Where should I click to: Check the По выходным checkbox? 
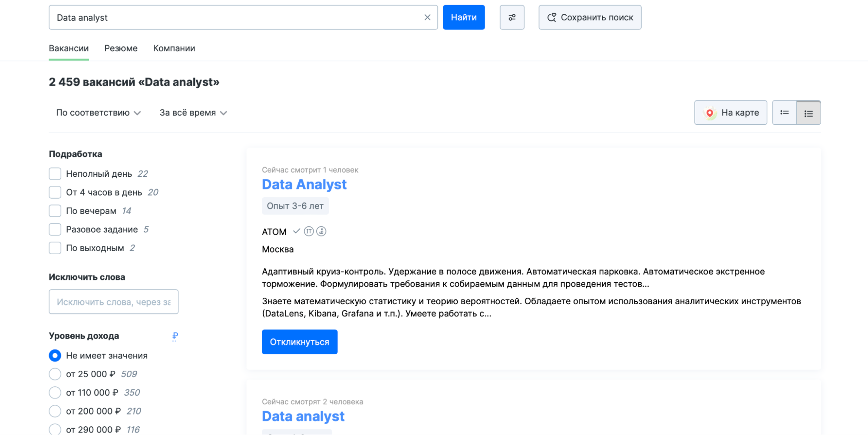click(55, 248)
